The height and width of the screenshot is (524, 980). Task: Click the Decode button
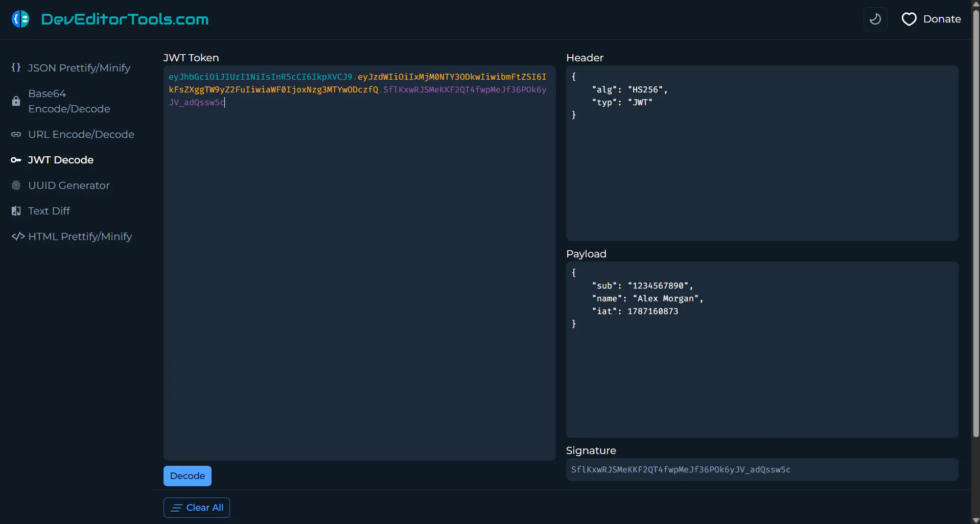(x=187, y=476)
